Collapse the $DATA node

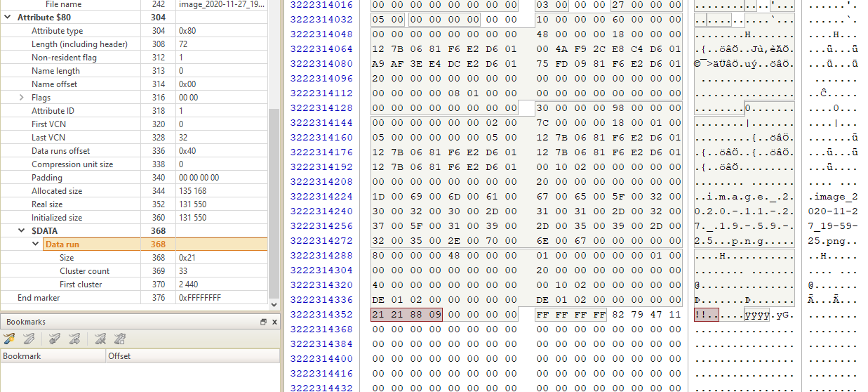click(x=22, y=230)
